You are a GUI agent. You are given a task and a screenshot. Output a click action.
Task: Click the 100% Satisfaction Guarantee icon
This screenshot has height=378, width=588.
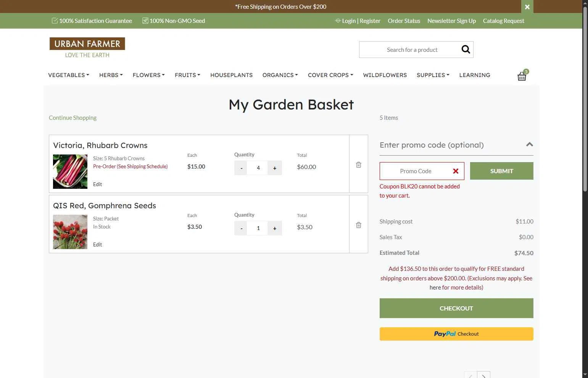coord(55,21)
